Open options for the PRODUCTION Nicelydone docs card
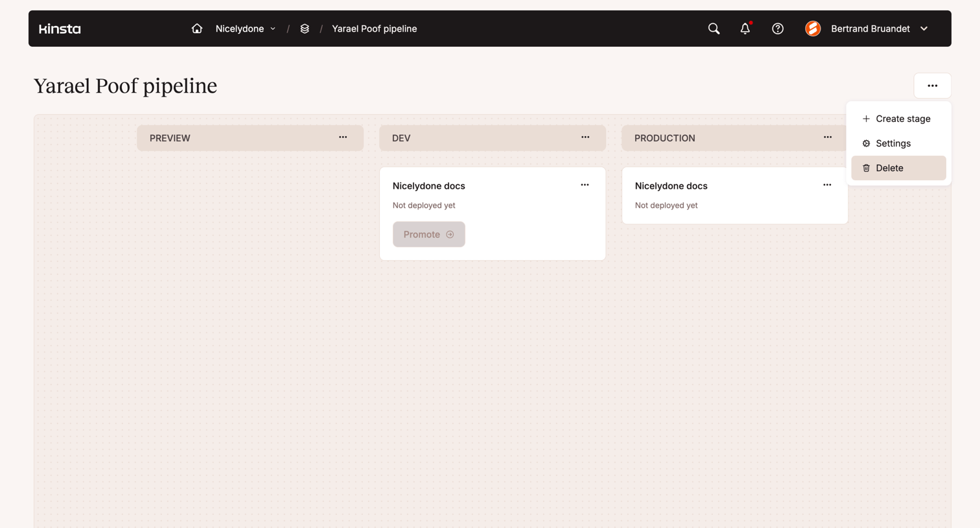Viewport: 980px width, 528px height. point(827,185)
